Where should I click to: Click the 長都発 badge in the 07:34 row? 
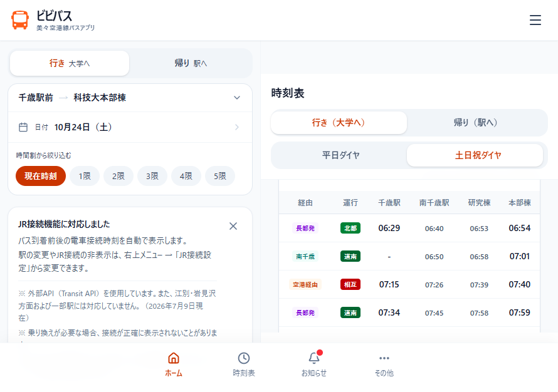coord(305,312)
